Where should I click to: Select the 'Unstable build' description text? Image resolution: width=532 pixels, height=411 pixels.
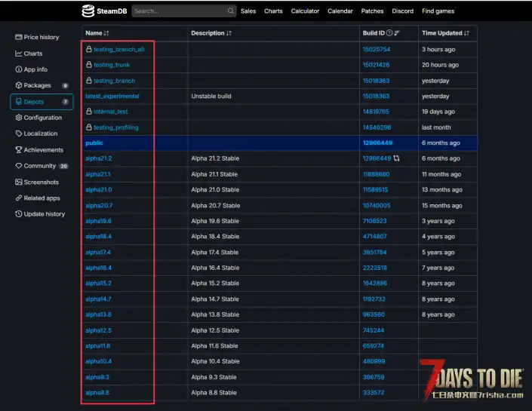211,97
